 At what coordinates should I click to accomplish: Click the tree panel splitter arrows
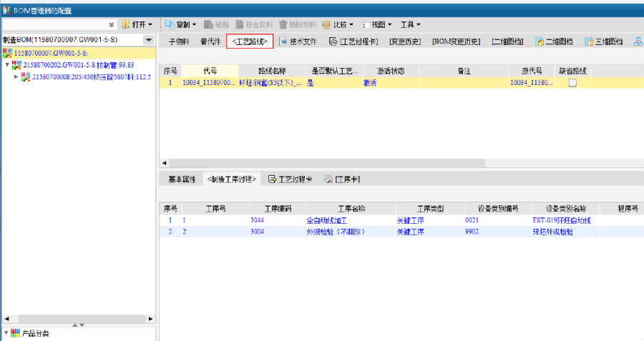[x=78, y=325]
